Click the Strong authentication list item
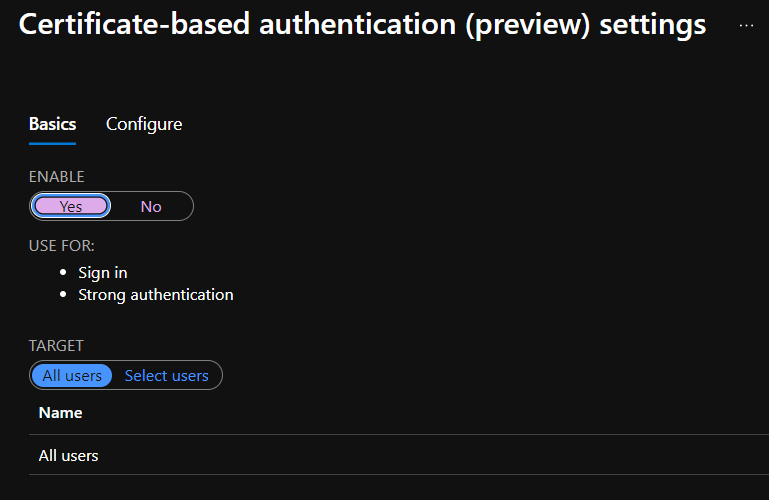 (x=156, y=295)
